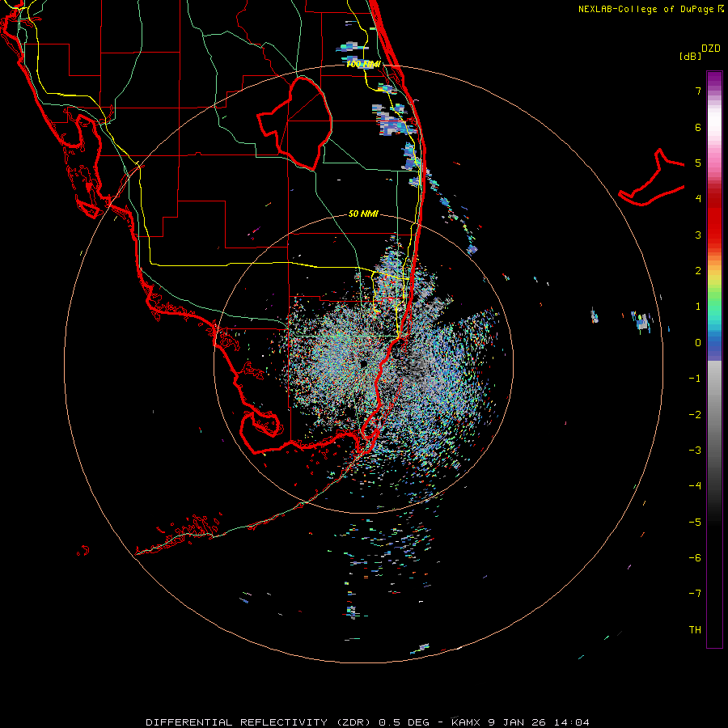Click the purple top of the color bar
This screenshot has width=728, height=728.
pos(714,77)
